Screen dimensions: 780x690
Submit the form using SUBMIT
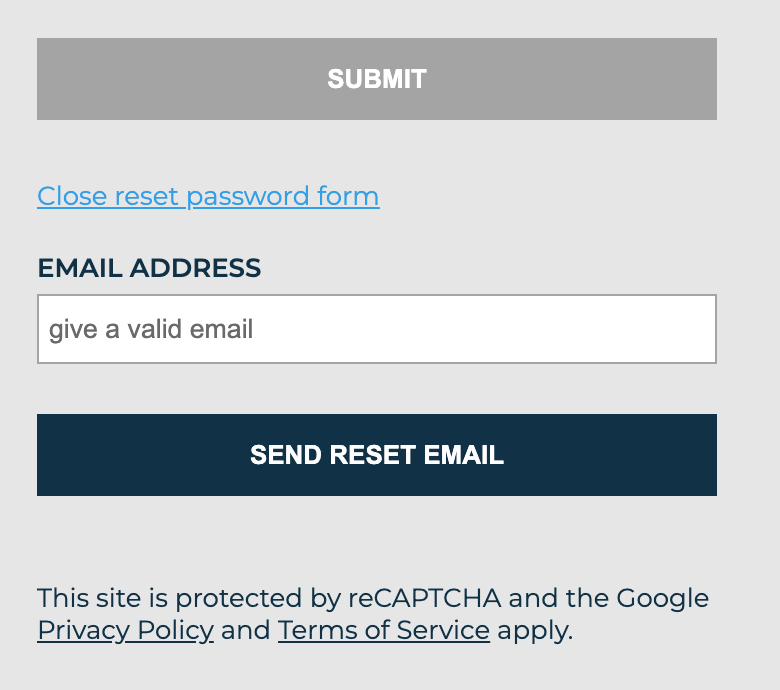pyautogui.click(x=377, y=79)
